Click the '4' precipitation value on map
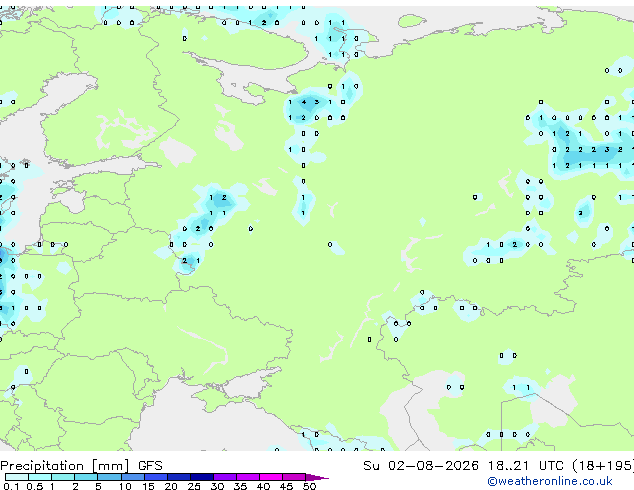Viewport: 634px width, 490px height. click(x=304, y=102)
